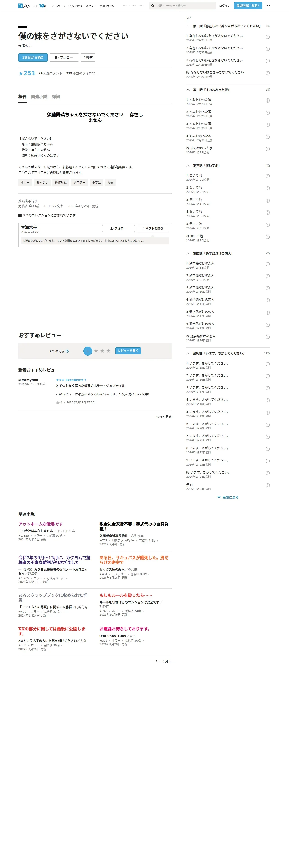Switch to the 関連小説 tab
Viewport: 289px width, 868px height.
(39, 97)
